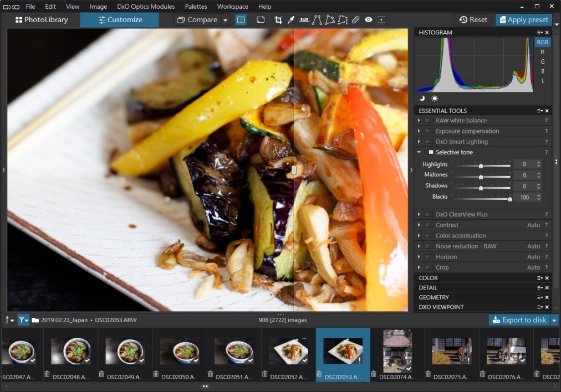The height and width of the screenshot is (392, 561).
Task: Open the Palettes menu
Action: pos(196,7)
